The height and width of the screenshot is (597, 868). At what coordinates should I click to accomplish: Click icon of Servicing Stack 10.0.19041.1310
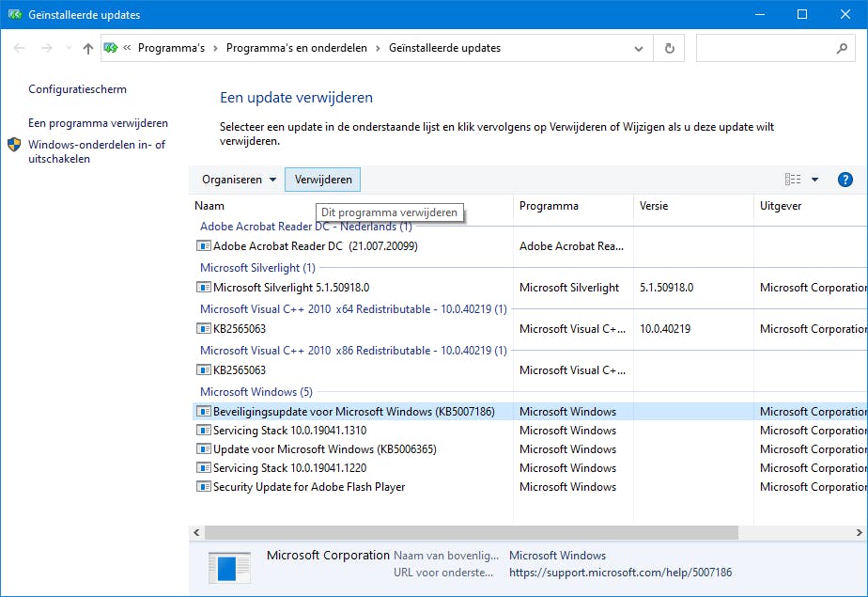(x=204, y=431)
